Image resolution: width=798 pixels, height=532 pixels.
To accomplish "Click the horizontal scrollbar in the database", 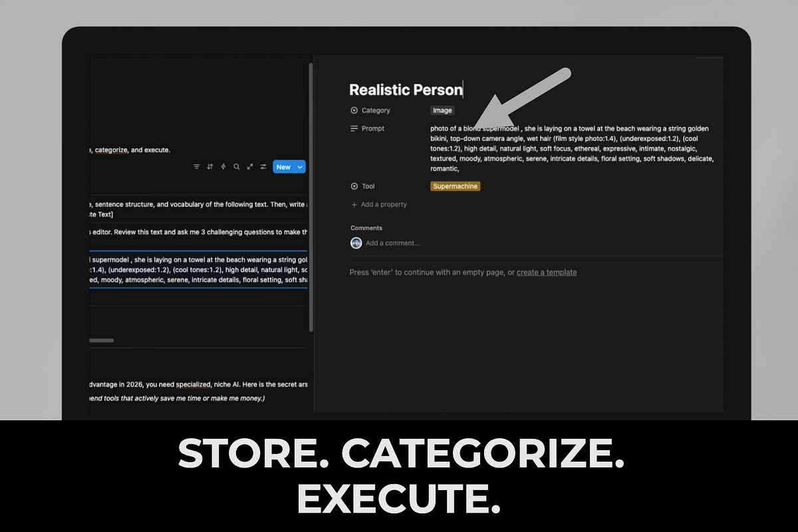I will point(102,340).
